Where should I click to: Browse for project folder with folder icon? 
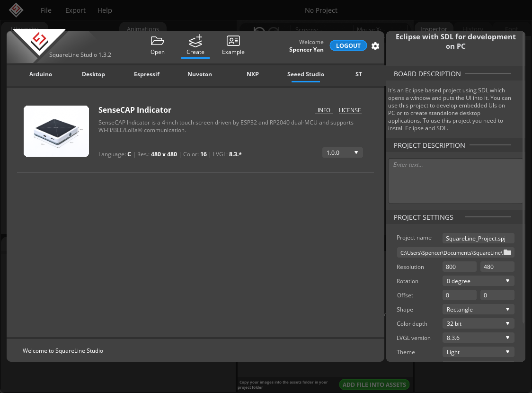pos(507,252)
